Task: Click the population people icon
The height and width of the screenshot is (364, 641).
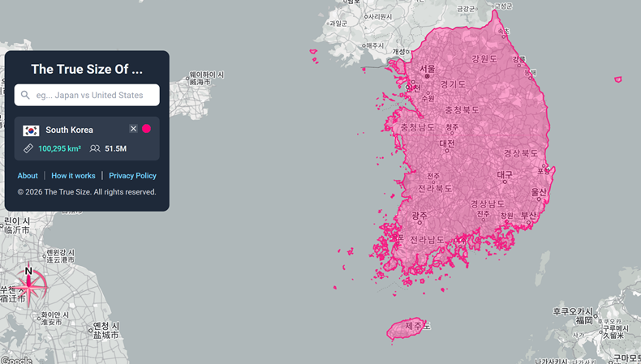Action: 95,148
